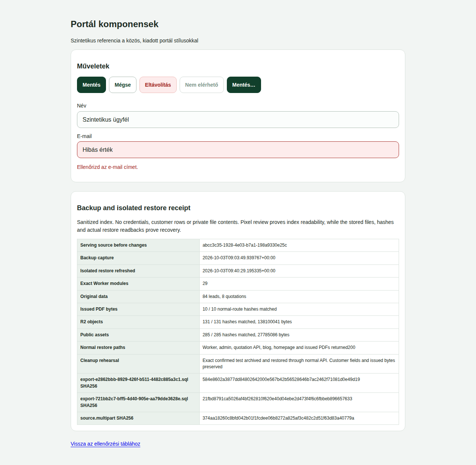Select timestamp 2026-10-03T09:03:49.939767+00:00
476x465 pixels.
click(x=239, y=258)
